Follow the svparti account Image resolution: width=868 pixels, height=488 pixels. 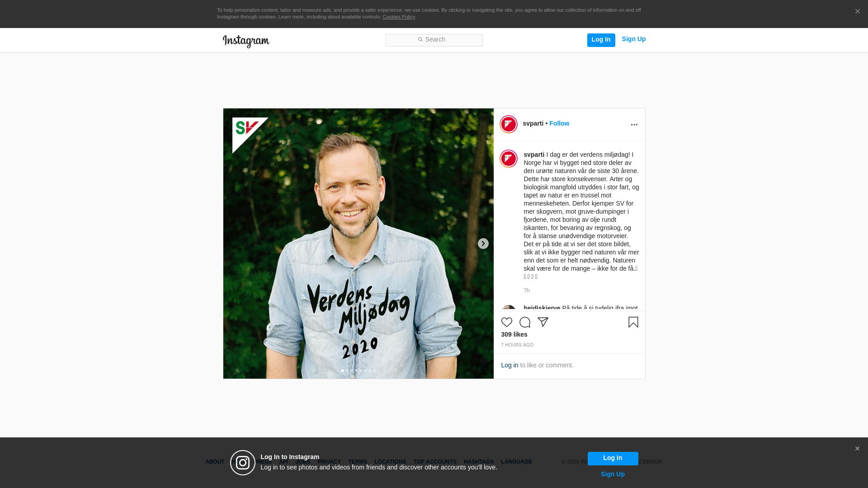(559, 123)
